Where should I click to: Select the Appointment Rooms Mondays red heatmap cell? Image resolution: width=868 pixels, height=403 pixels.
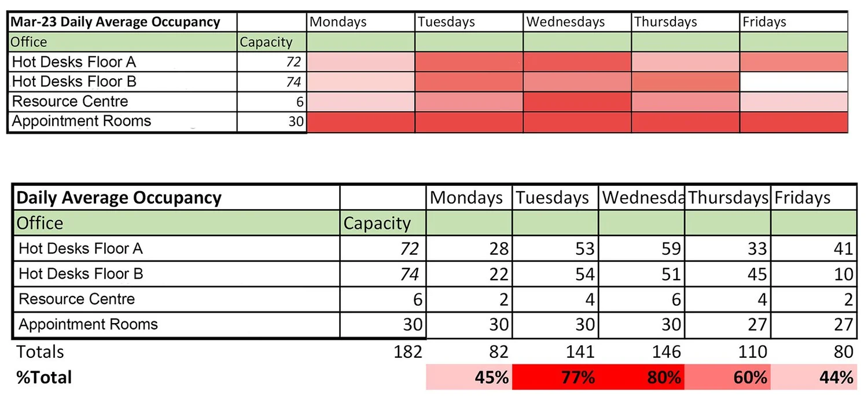click(361, 122)
